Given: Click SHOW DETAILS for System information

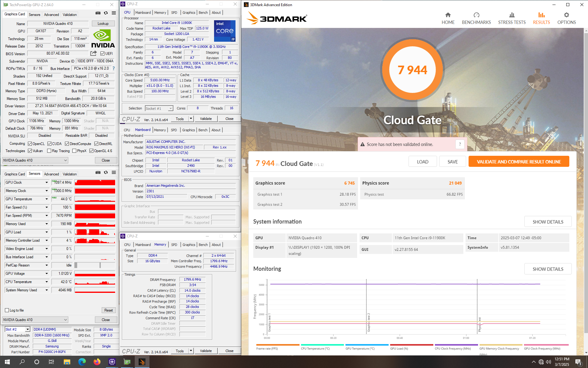Looking at the screenshot, I should (548, 222).
